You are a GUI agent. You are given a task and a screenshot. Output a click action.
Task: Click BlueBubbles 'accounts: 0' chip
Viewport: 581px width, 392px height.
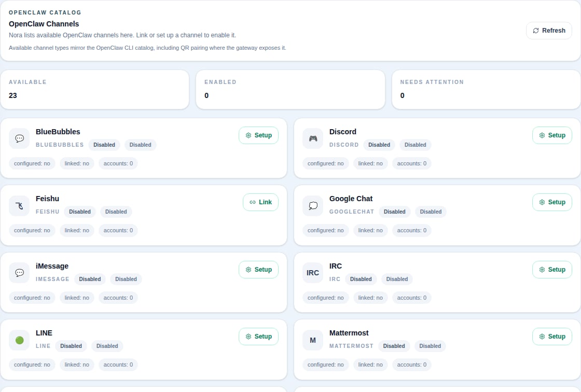pyautogui.click(x=118, y=163)
